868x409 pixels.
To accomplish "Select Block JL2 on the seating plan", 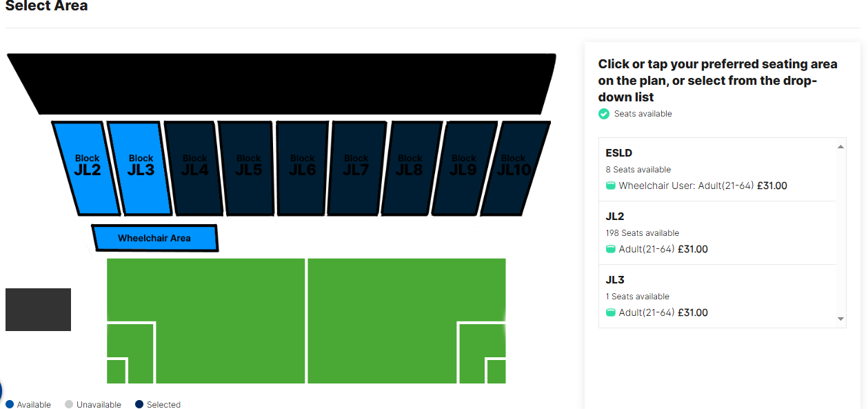I will pyautogui.click(x=87, y=168).
